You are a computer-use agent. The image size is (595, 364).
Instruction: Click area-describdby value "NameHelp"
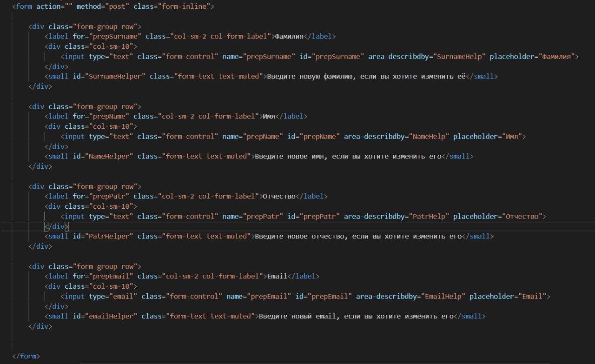[x=429, y=136]
